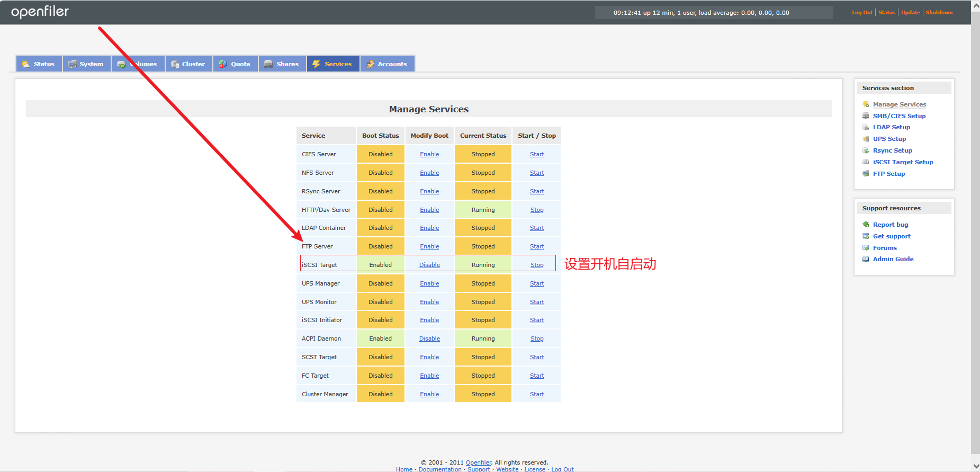This screenshot has width=980, height=472.
Task: Click the Status link in header
Action: (887, 13)
